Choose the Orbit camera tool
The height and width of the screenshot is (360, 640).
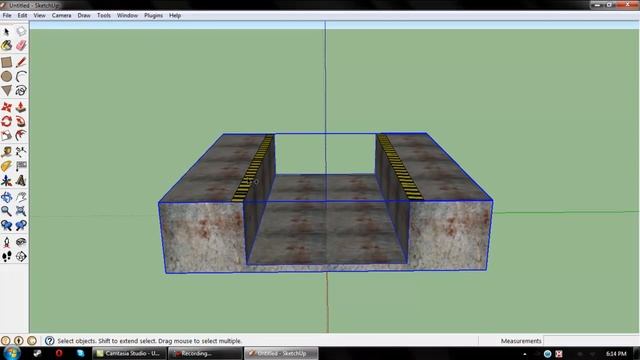pos(7,197)
